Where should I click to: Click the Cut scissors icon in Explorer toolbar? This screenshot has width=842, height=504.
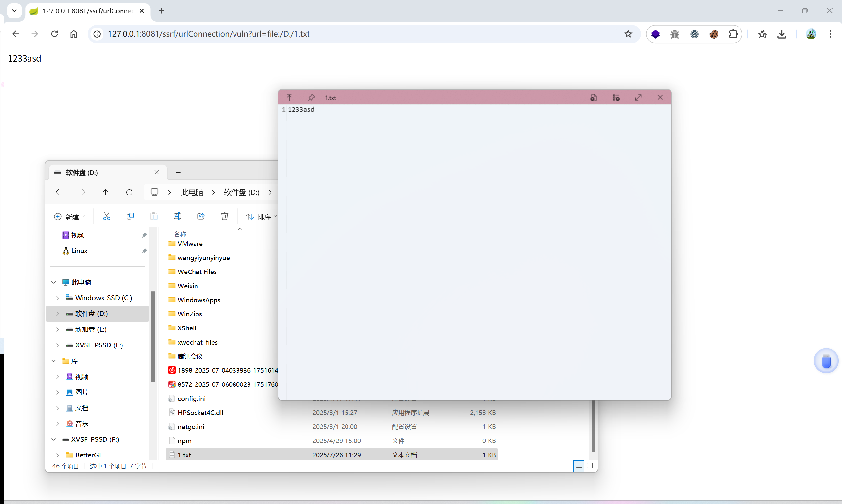pos(107,216)
